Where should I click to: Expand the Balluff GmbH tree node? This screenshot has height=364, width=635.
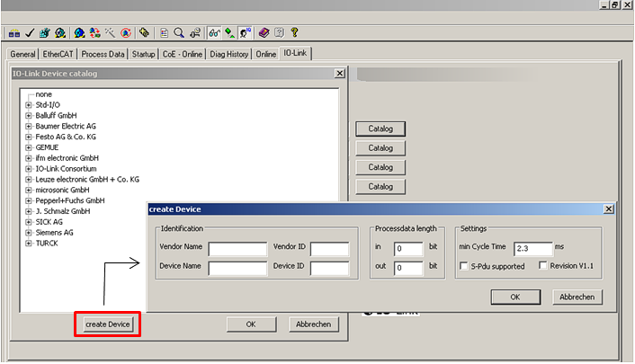pyautogui.click(x=29, y=115)
